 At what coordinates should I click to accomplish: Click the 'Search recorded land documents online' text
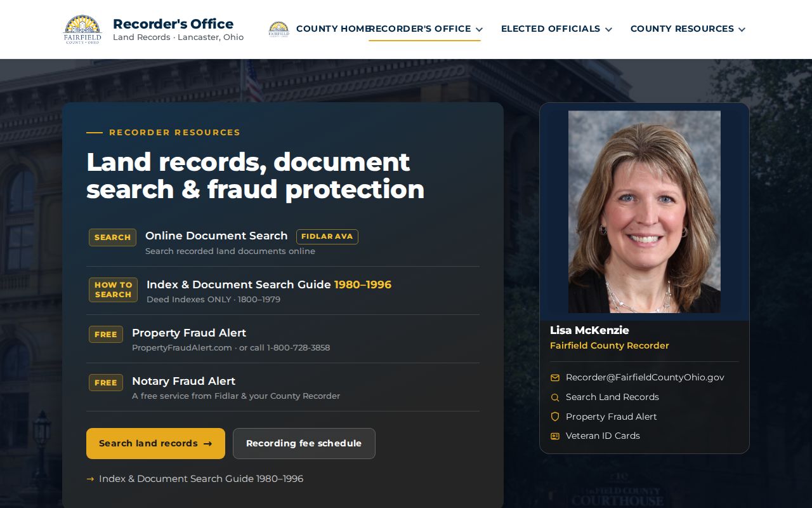pyautogui.click(x=230, y=251)
